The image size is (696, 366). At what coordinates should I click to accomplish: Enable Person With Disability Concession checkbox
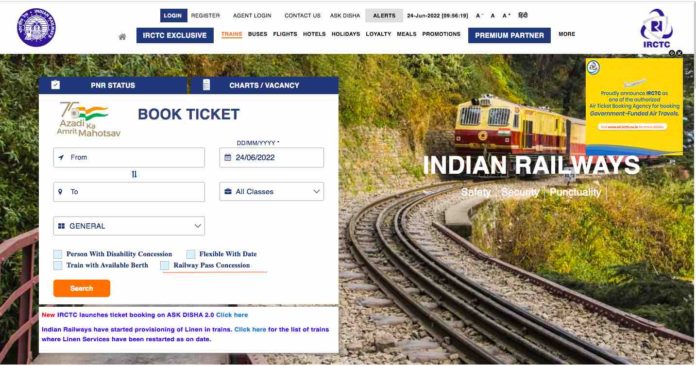coord(58,254)
